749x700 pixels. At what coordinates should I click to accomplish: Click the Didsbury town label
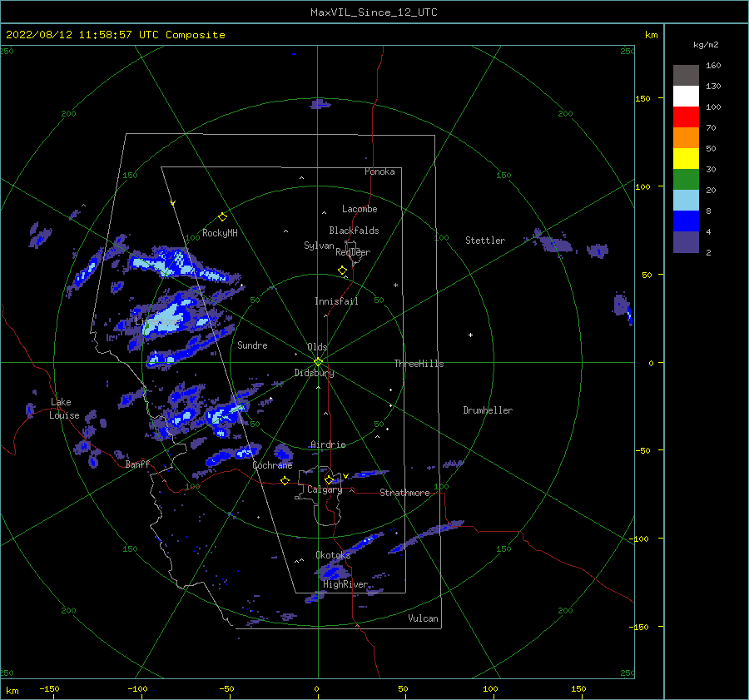click(314, 373)
